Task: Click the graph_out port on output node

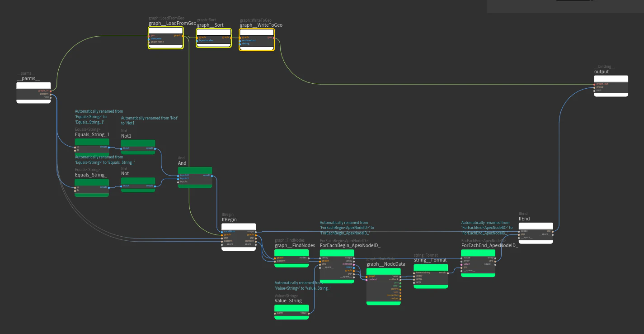Action: tap(595, 84)
